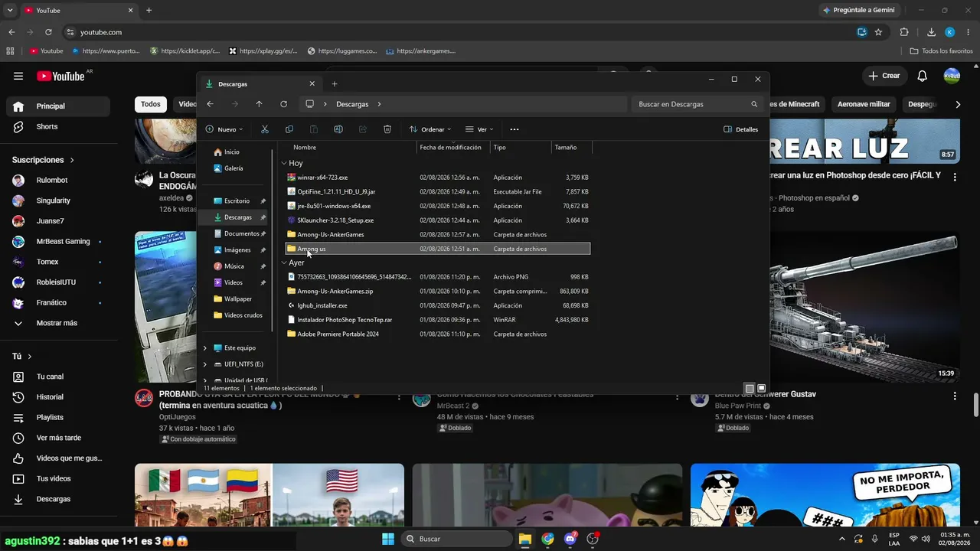Click the Cut scissors icon in File Explorer
This screenshot has height=551, width=980.
pyautogui.click(x=265, y=129)
